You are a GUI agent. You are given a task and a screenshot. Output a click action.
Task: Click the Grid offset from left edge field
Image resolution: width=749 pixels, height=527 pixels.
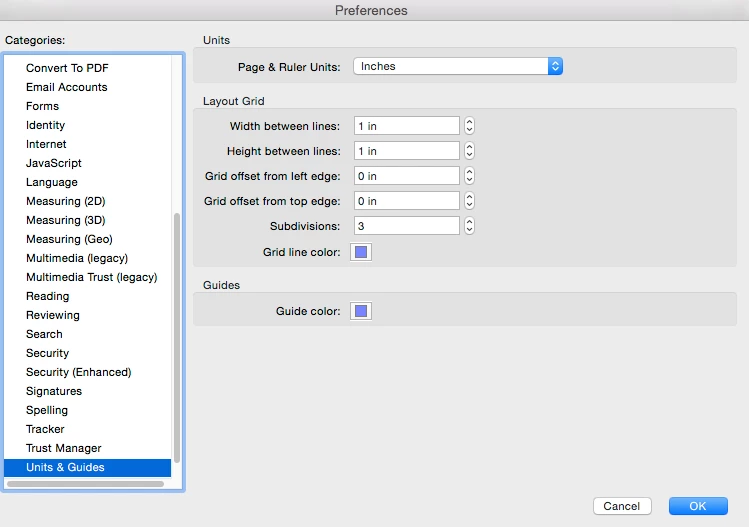(x=407, y=176)
